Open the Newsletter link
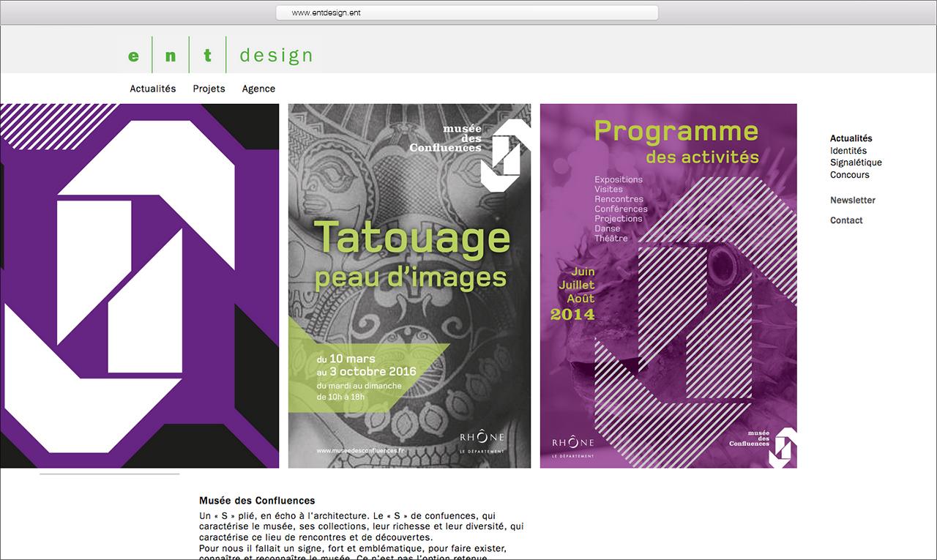The height and width of the screenshot is (560, 937). click(852, 200)
